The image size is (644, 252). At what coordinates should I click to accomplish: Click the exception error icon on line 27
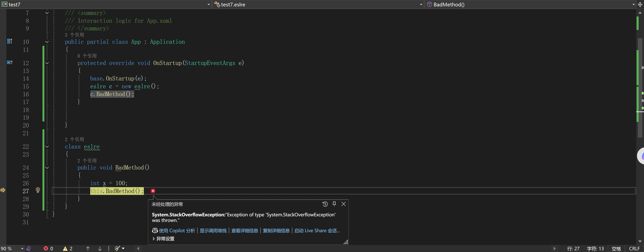[153, 191]
